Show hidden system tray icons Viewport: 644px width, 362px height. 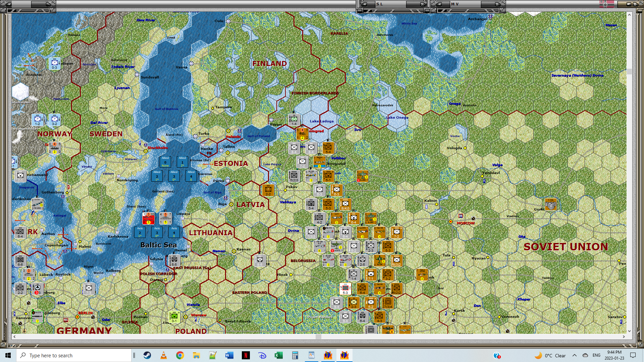pos(575,355)
